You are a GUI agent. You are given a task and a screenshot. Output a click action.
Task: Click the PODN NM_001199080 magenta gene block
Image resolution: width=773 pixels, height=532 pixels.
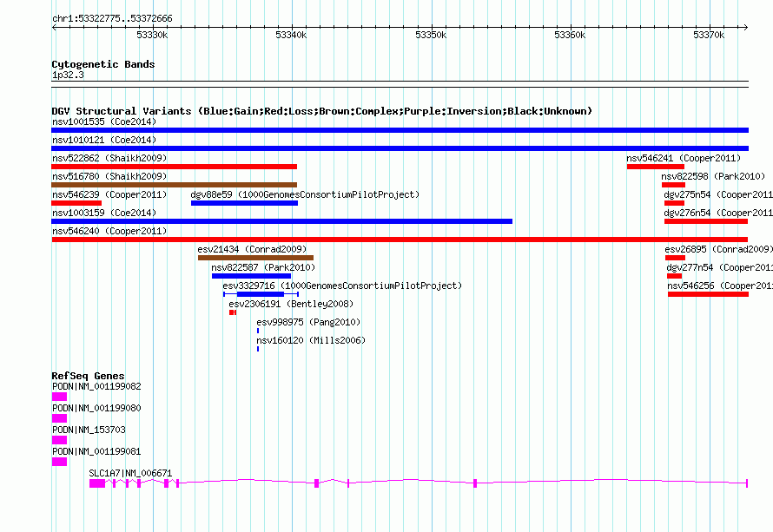pyautogui.click(x=59, y=418)
